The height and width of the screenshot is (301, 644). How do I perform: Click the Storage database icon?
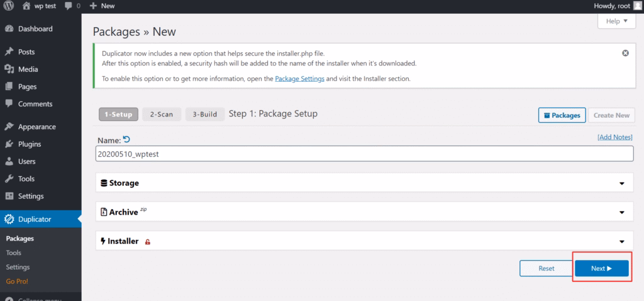click(104, 183)
